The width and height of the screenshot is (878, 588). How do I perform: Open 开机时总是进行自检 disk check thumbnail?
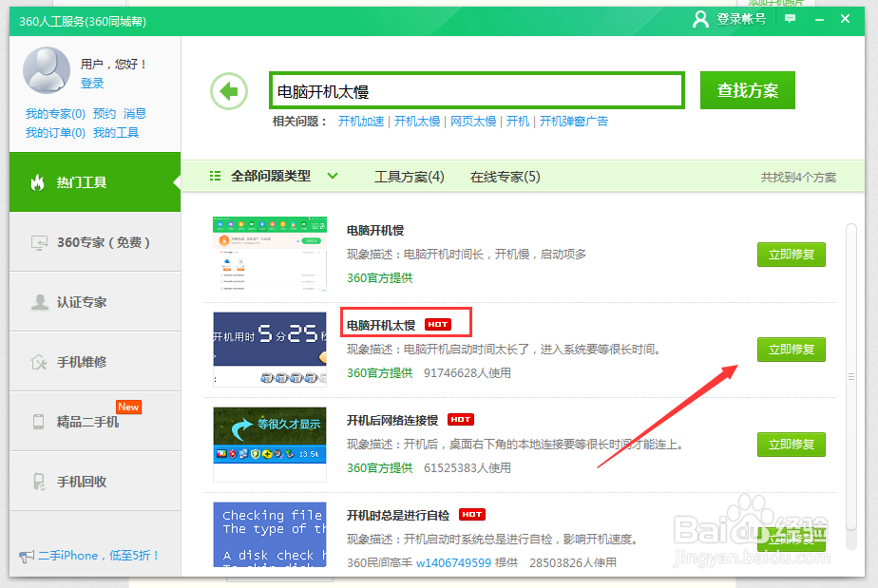270,534
